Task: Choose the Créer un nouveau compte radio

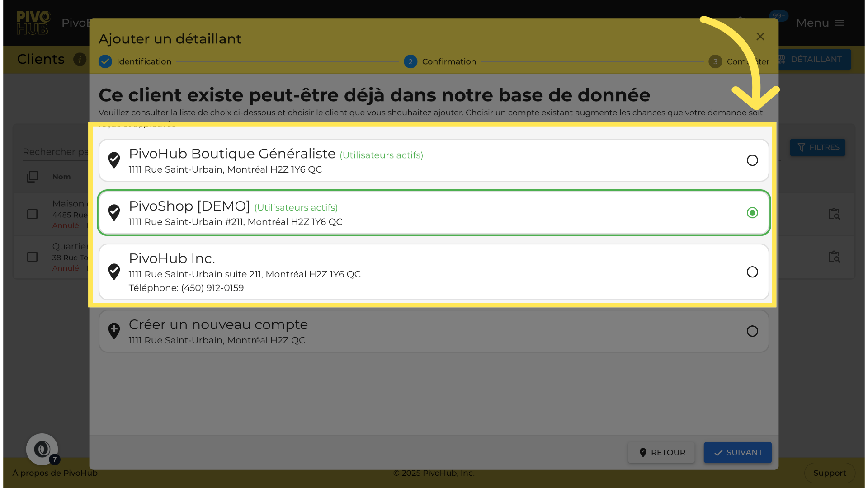Action: (752, 331)
